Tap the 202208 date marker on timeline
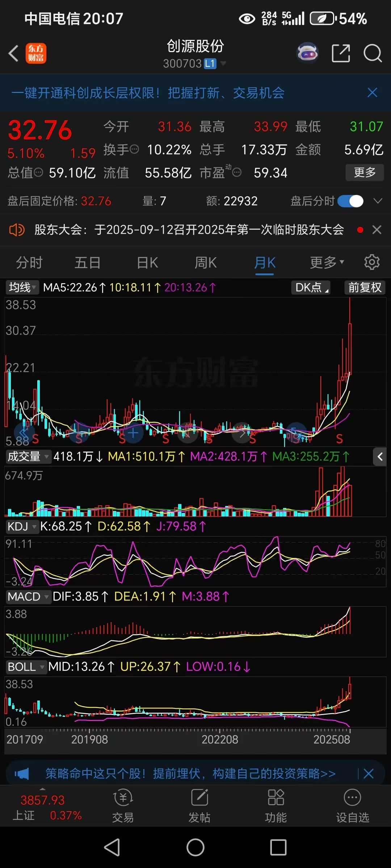 point(220,740)
